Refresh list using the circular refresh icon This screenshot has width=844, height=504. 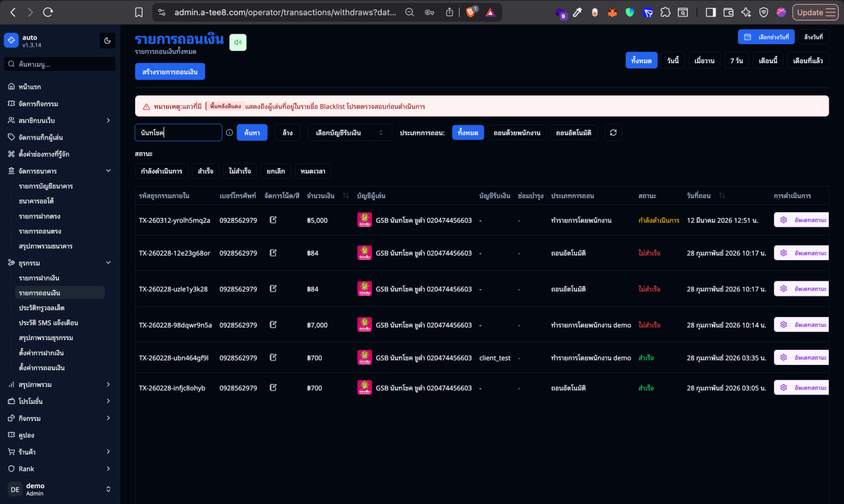tap(613, 132)
